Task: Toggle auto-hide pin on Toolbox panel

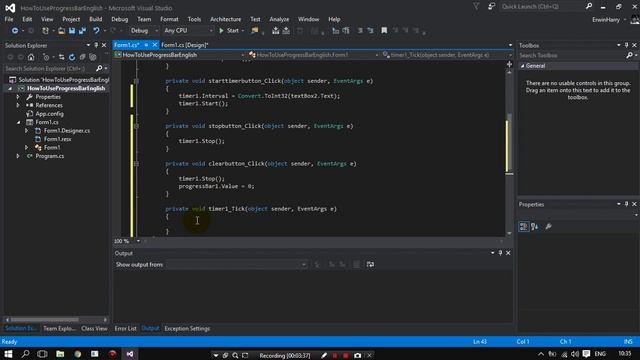Action: point(627,45)
